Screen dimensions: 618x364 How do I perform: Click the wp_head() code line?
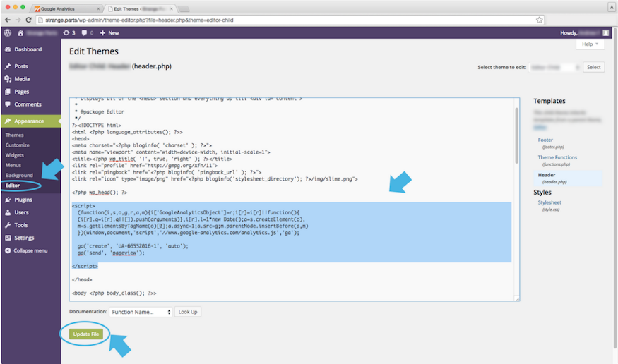tap(100, 193)
